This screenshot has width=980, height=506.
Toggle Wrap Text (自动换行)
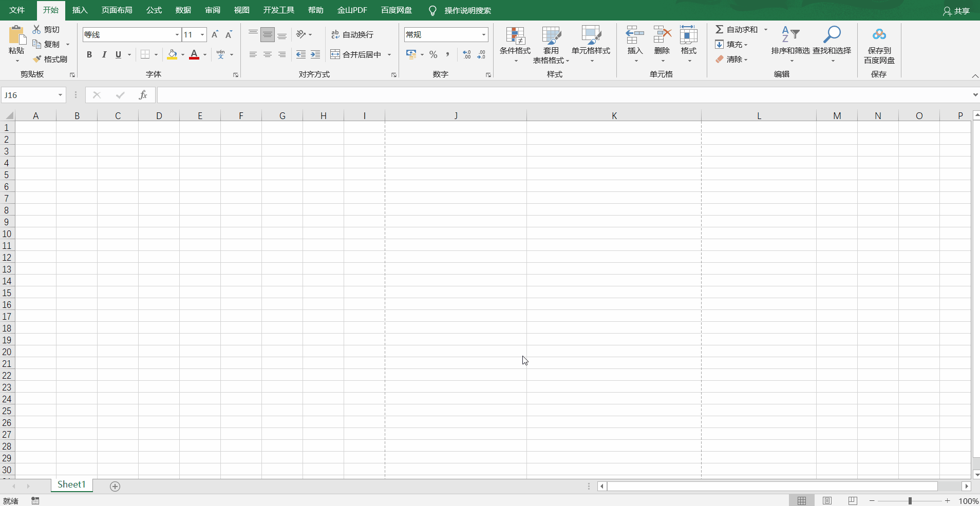tap(352, 34)
